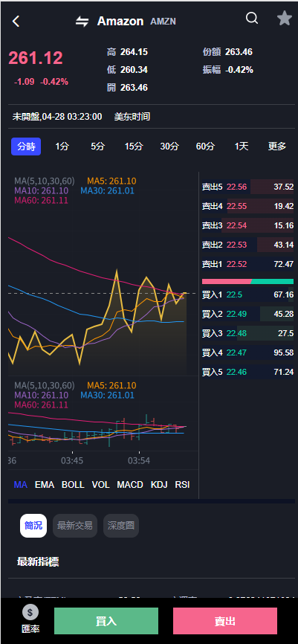Select the 賣出5 order row at 22.56

pyautogui.click(x=247, y=187)
